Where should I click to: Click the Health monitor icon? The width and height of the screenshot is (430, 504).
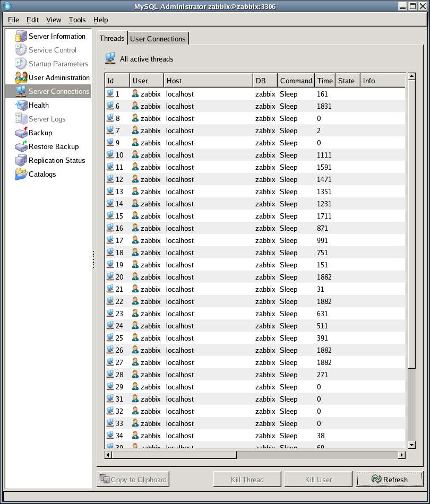(x=21, y=105)
